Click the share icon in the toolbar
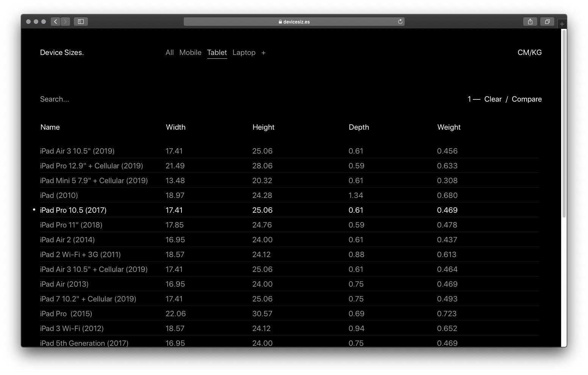588x375 pixels. click(530, 22)
